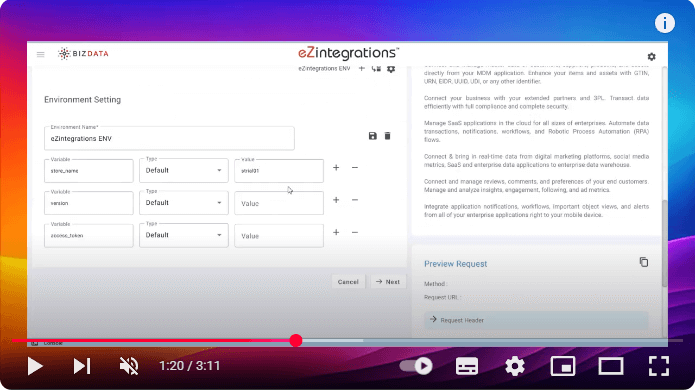The height and width of the screenshot is (390, 695).
Task: Click the empty Value field for access_token
Action: coord(279,235)
